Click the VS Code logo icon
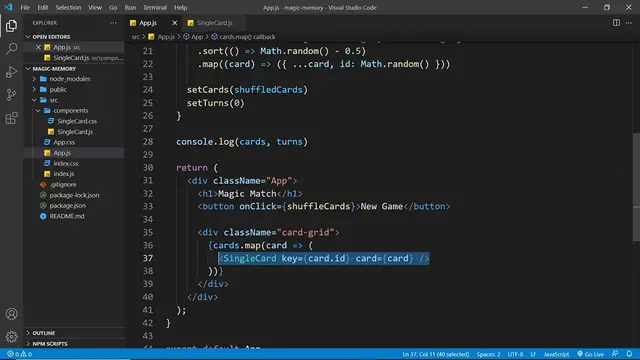 click(8, 7)
